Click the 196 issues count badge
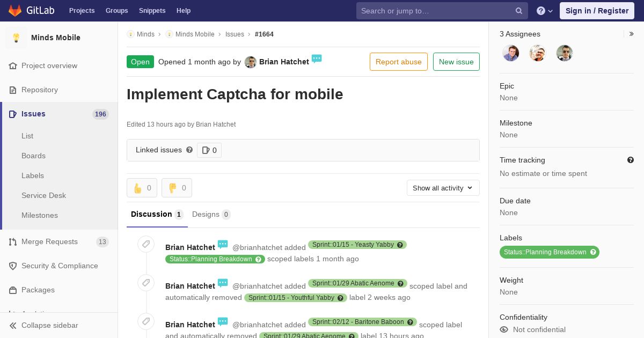The image size is (644, 338). pyautogui.click(x=100, y=114)
